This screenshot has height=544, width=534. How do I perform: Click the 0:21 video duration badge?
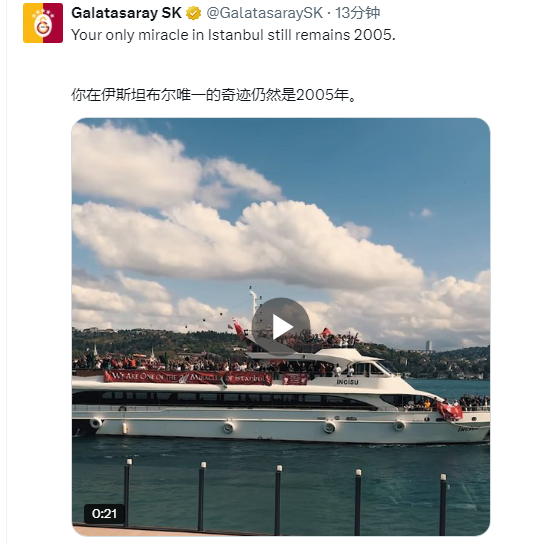tap(104, 513)
